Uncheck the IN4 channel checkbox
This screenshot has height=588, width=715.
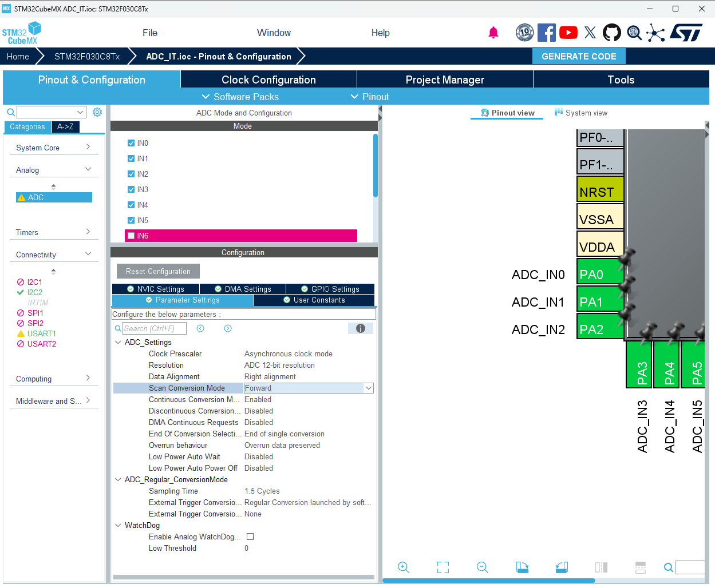tap(131, 205)
